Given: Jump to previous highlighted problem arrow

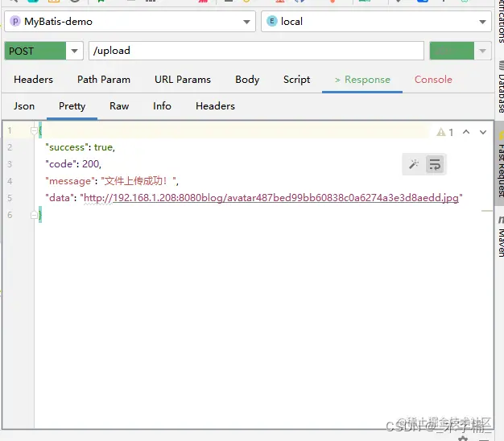Looking at the screenshot, I should click(x=466, y=132).
